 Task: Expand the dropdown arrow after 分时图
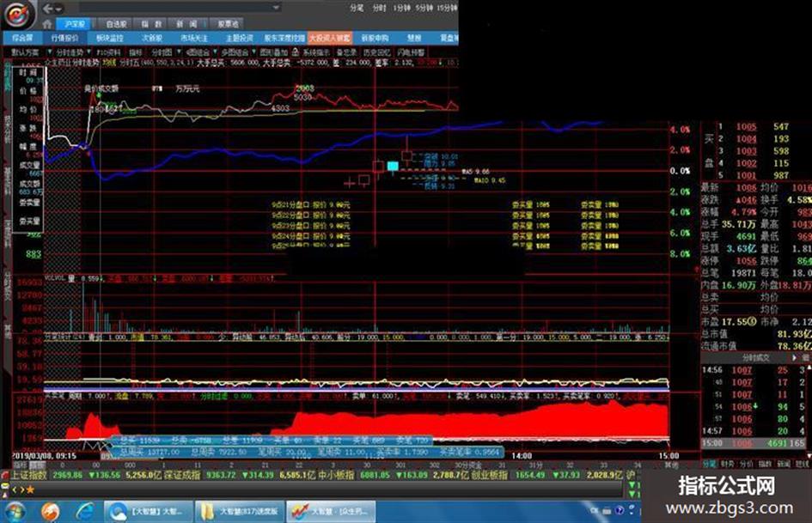pyautogui.click(x=179, y=52)
